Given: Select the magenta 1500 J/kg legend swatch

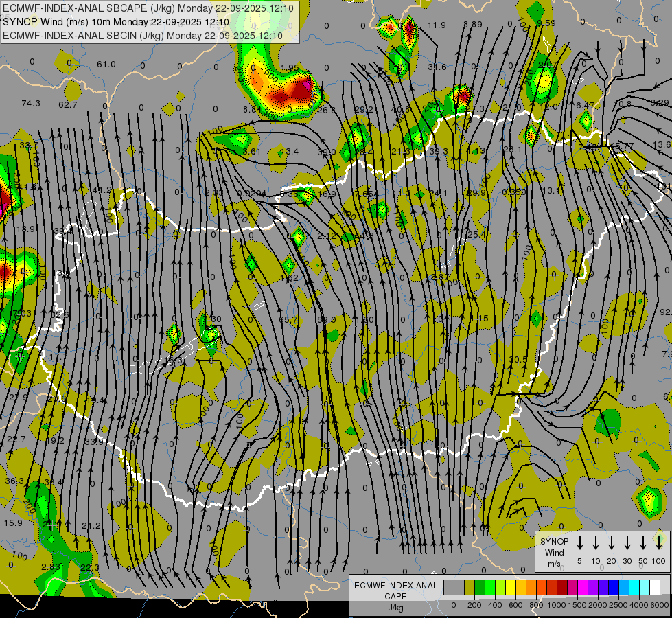Looking at the screenshot, I should pyautogui.click(x=583, y=587).
